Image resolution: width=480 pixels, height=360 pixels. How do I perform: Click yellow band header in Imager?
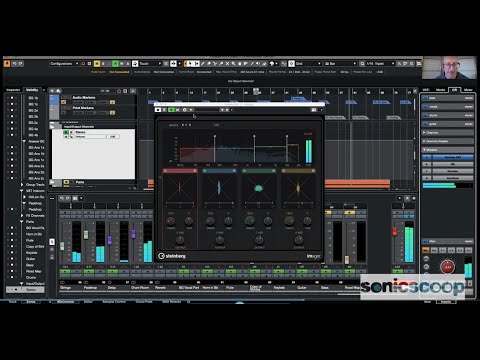coord(298,171)
